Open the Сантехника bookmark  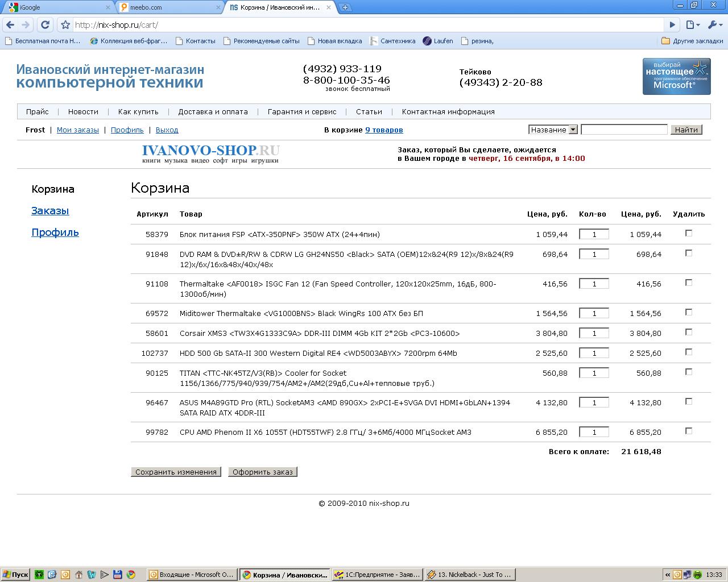(x=392, y=41)
